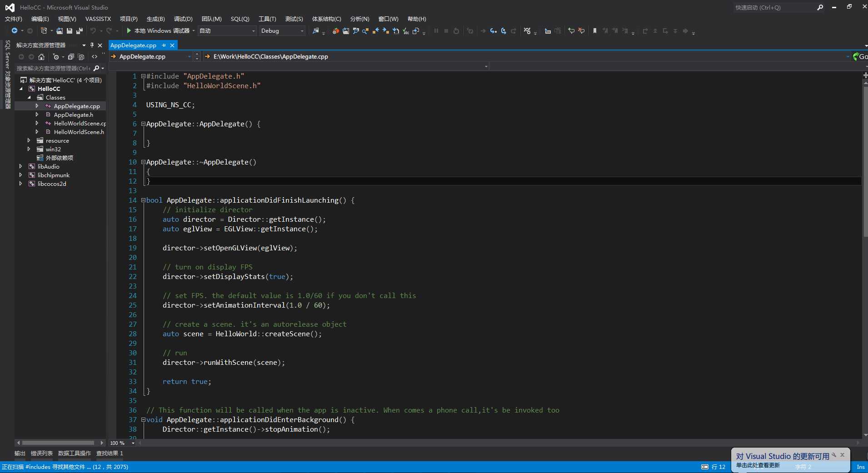Expand the libcocos2d project
Screen dimensions: 868x473
(x=21, y=184)
